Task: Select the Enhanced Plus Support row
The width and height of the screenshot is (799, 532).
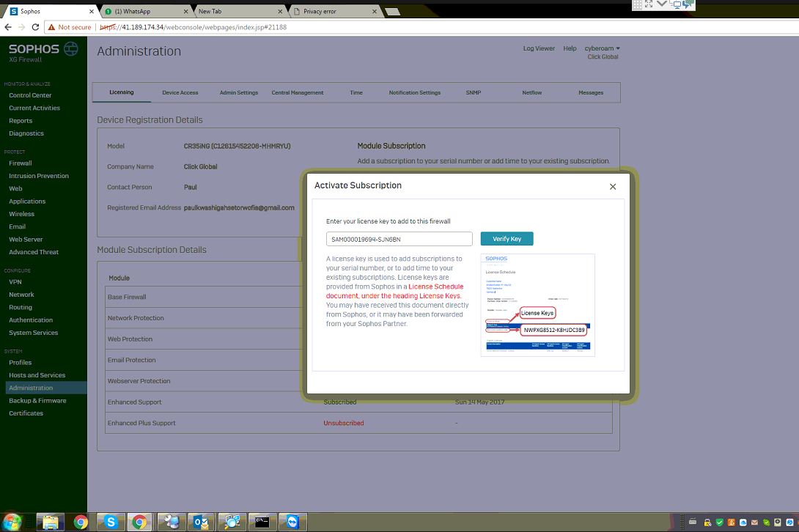Action: 358,423
